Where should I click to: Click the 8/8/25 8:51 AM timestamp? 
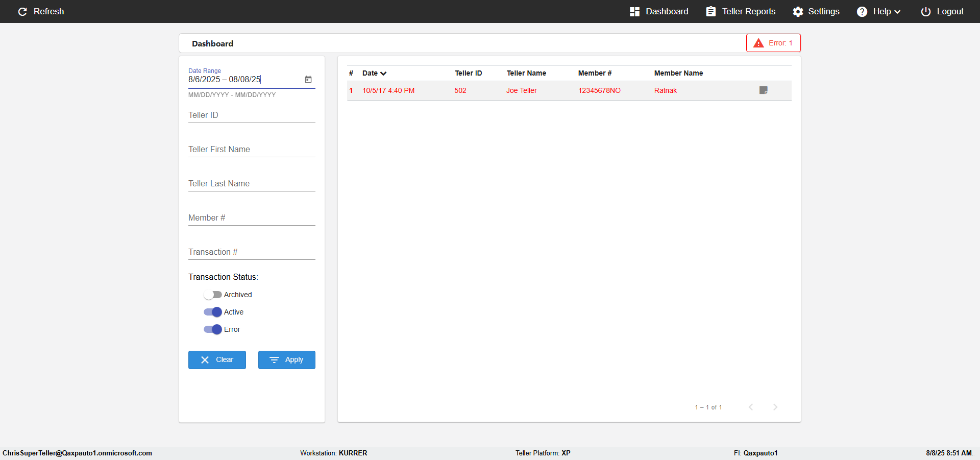point(949,453)
